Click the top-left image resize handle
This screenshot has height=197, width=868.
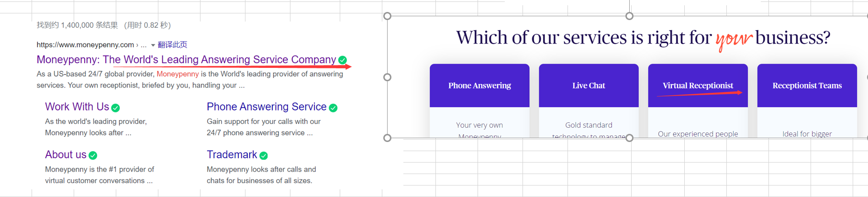[388, 16]
